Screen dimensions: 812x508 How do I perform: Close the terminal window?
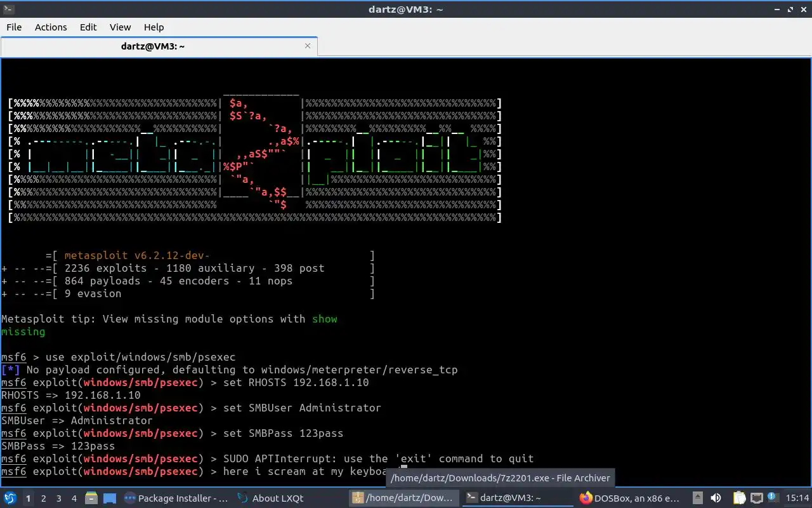coord(803,9)
